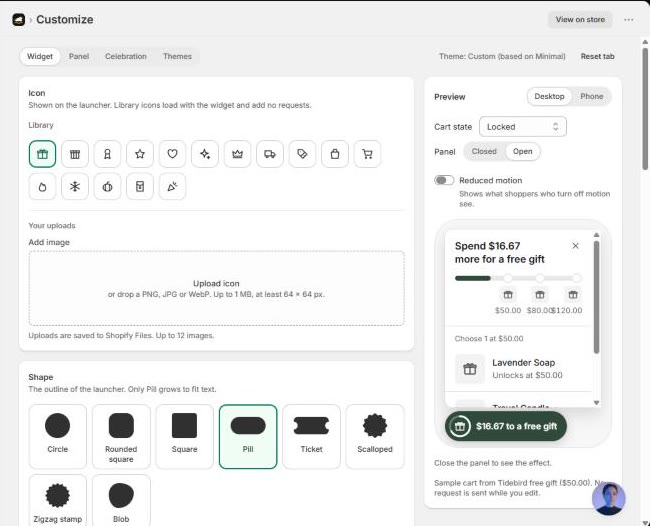
Task: Open the support chat avatar
Action: tap(609, 498)
